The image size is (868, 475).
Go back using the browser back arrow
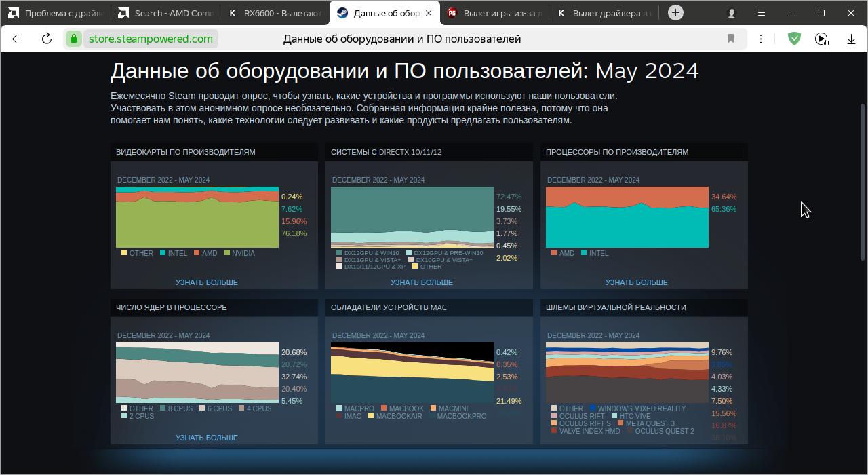[17, 39]
